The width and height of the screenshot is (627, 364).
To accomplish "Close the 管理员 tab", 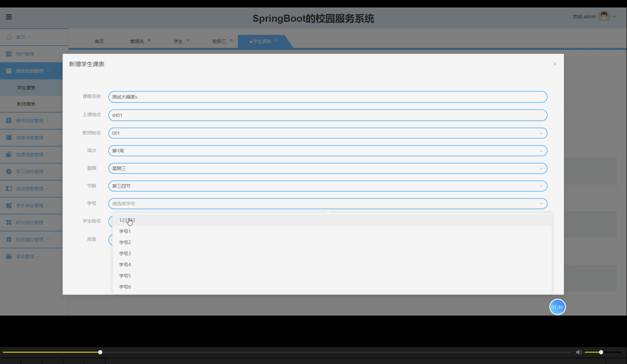I will pyautogui.click(x=149, y=40).
